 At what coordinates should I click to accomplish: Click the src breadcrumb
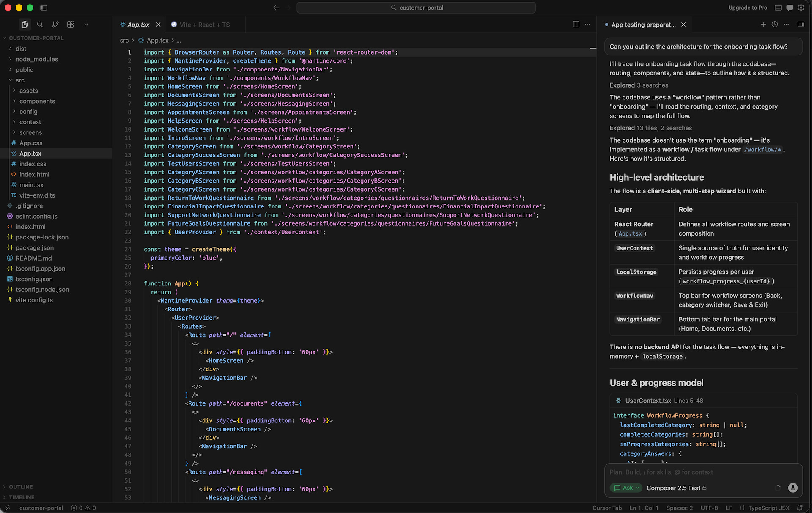[x=124, y=40]
